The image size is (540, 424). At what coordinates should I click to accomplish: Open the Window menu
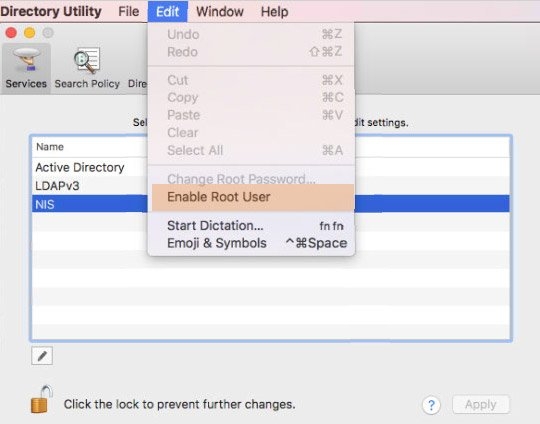pyautogui.click(x=220, y=11)
